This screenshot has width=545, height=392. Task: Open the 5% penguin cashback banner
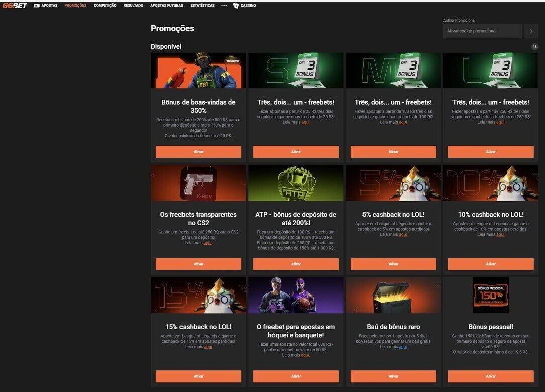pyautogui.click(x=394, y=183)
